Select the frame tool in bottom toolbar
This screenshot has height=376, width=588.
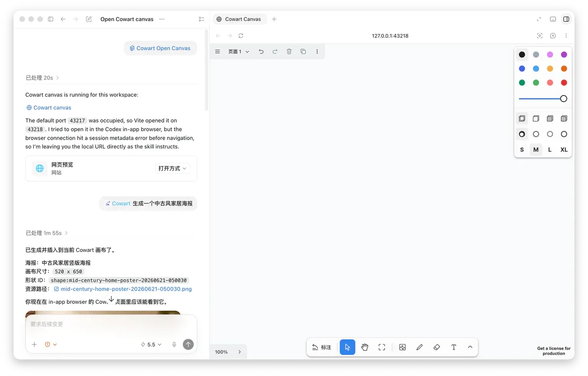[x=382, y=347]
